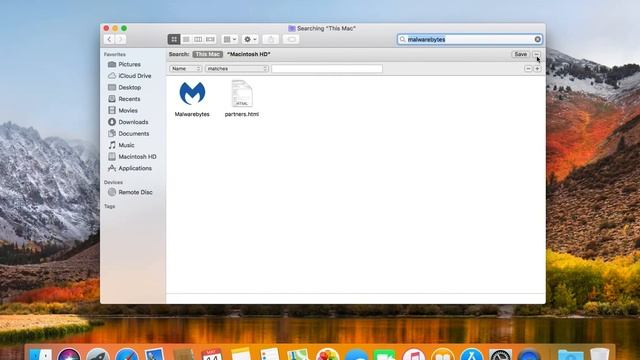
Task: Select the "Macintosh HD" search scope
Action: click(249, 54)
